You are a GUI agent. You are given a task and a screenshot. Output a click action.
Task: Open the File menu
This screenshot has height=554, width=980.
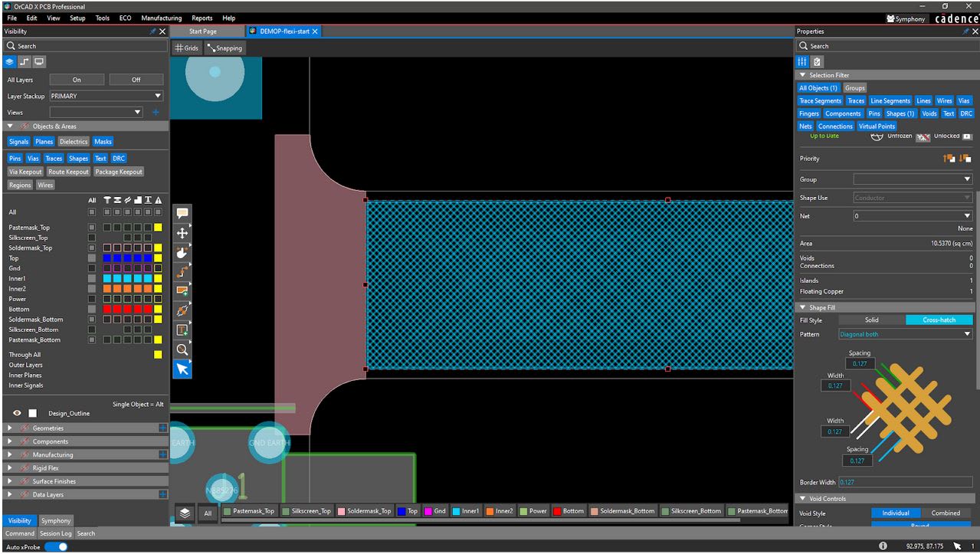point(12,18)
